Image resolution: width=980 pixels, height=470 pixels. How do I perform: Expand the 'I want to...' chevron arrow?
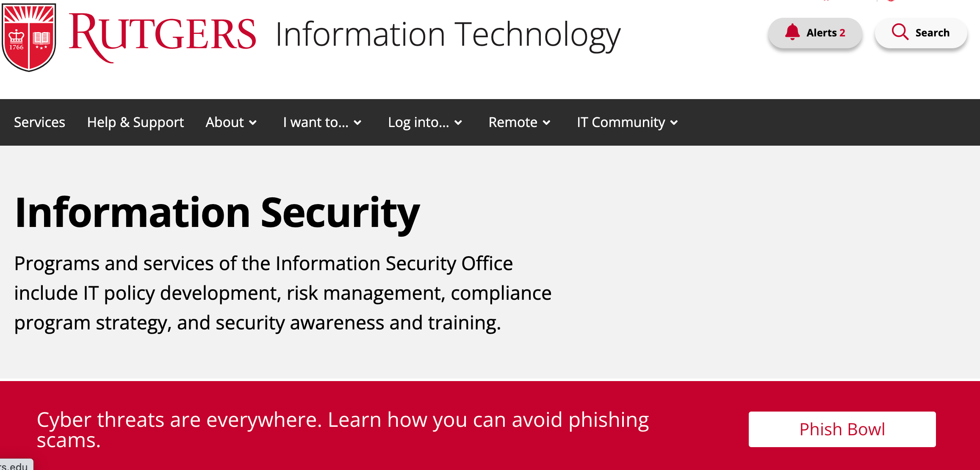(358, 123)
